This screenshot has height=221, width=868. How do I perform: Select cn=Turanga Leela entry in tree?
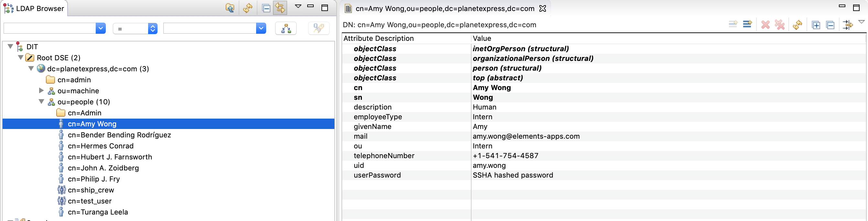click(98, 212)
